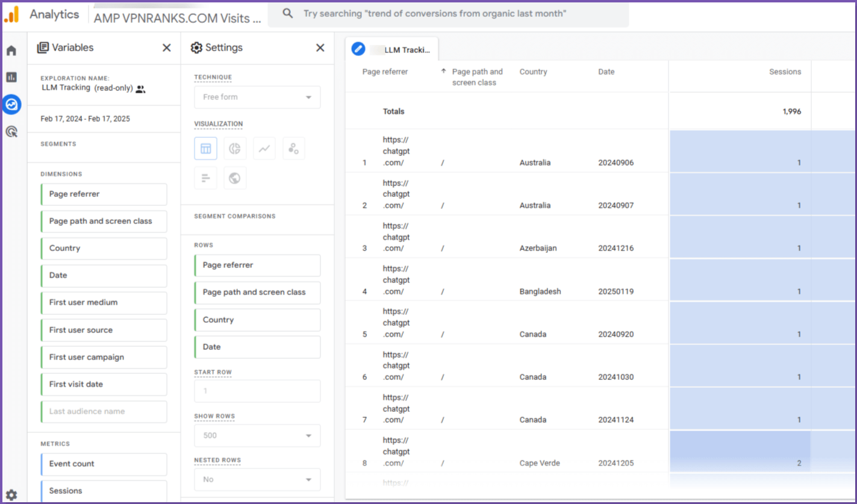Screen dimensions: 857x504
Task: Select the table visualization
Action: (x=205, y=149)
